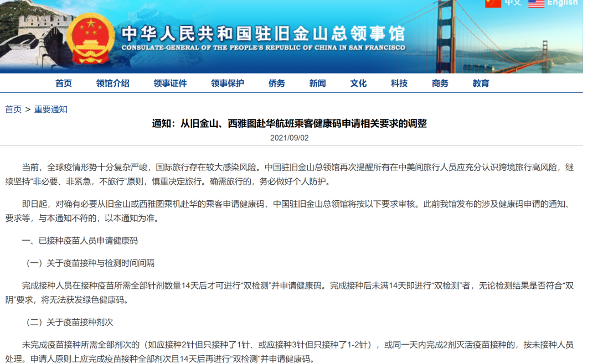Open 首页 in the navigation bar
Screen dimensions: 598x364
[64, 84]
